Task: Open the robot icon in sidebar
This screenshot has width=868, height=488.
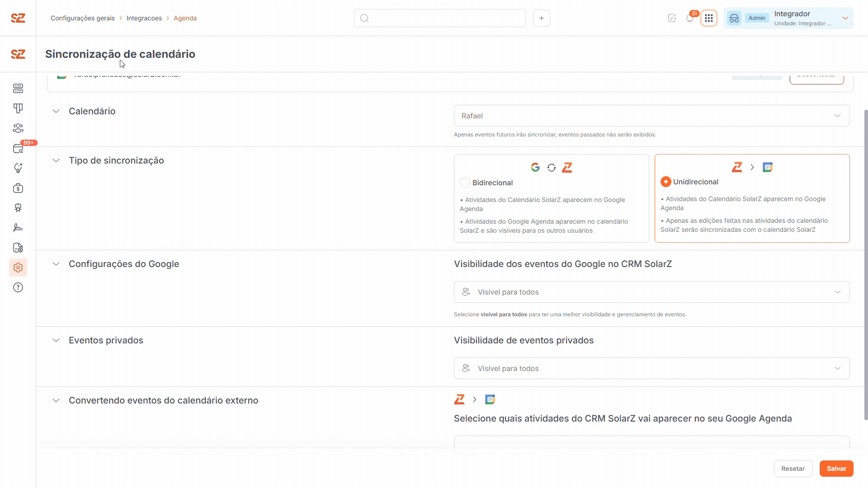Action: click(18, 208)
